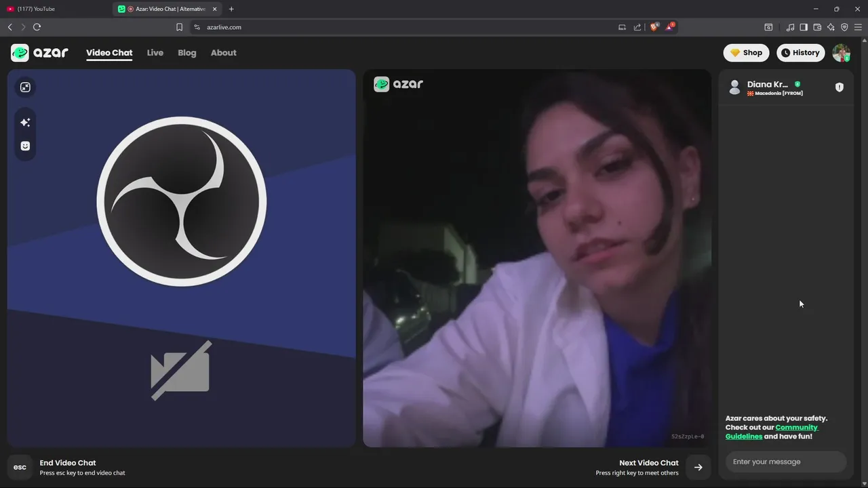The height and width of the screenshot is (488, 868).
Task: Report user with shield icon
Action: tap(840, 87)
